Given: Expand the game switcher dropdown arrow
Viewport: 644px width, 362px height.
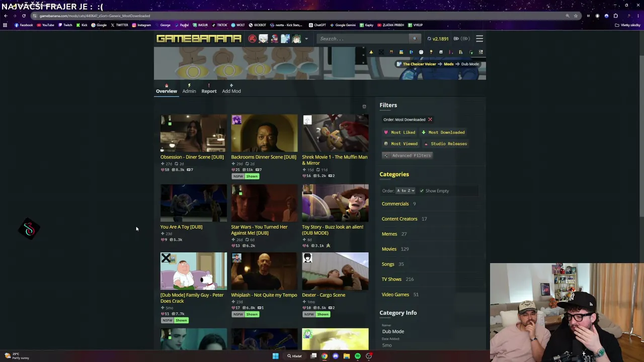Looking at the screenshot, I should tap(306, 39).
